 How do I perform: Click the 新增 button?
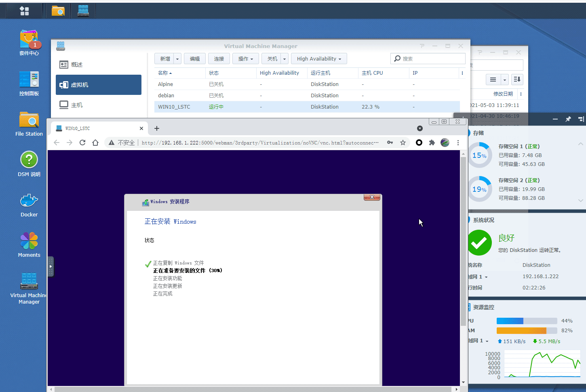click(165, 59)
